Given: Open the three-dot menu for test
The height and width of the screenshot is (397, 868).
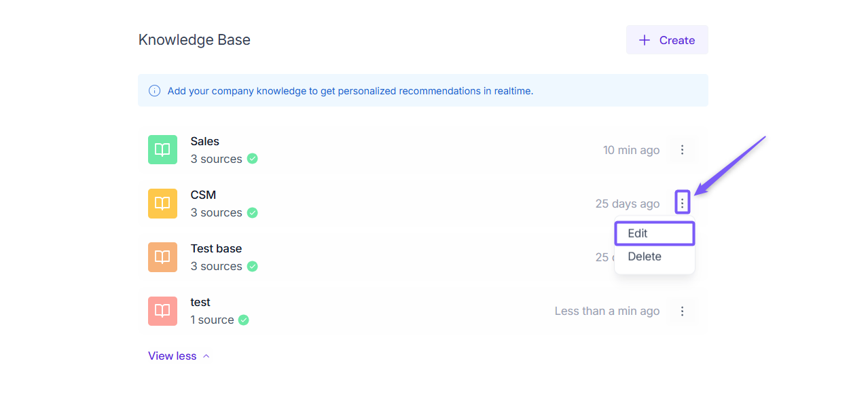Looking at the screenshot, I should (x=683, y=311).
